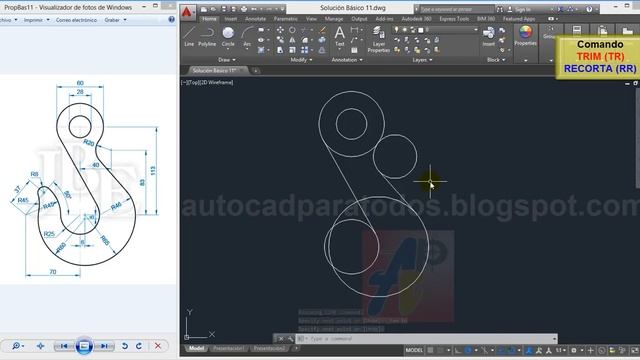
Task: Switch to Solución Básico 11 drawing tab
Action: click(215, 71)
